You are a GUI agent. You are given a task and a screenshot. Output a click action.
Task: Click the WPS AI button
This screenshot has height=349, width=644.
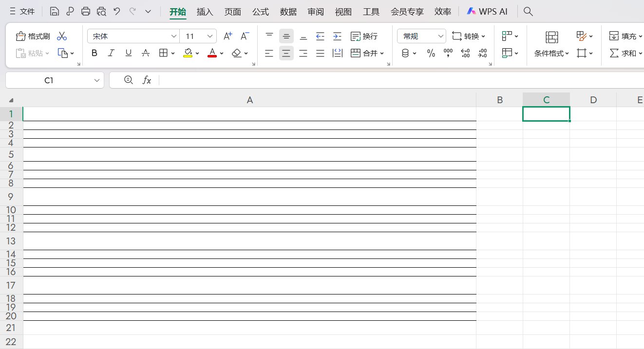(487, 11)
